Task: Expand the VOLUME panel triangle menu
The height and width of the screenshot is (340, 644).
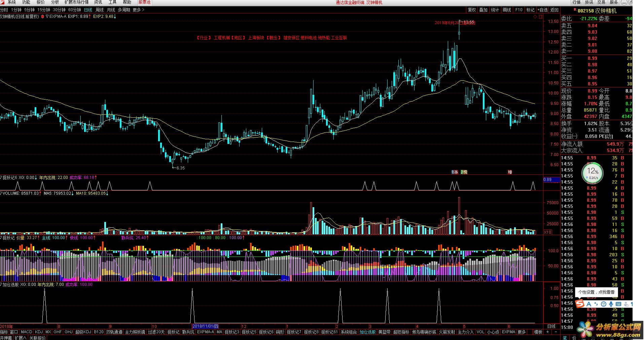Action: click(1, 193)
